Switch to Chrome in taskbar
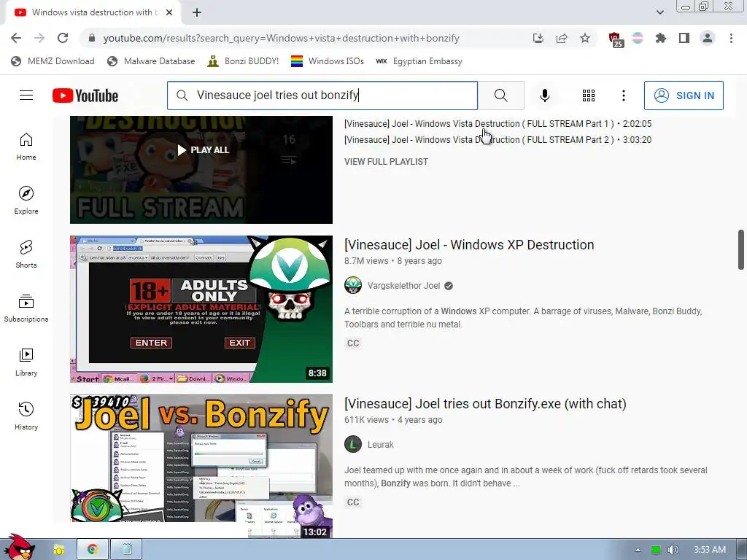 point(93,550)
